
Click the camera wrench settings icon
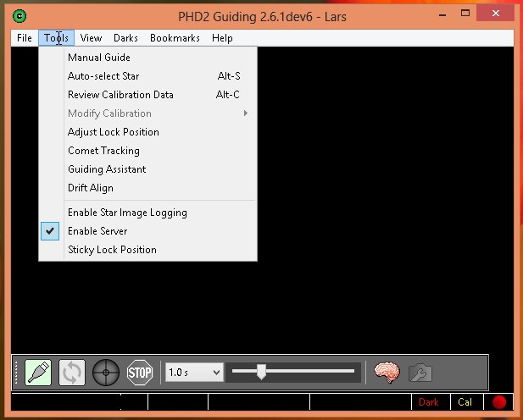pyautogui.click(x=420, y=373)
